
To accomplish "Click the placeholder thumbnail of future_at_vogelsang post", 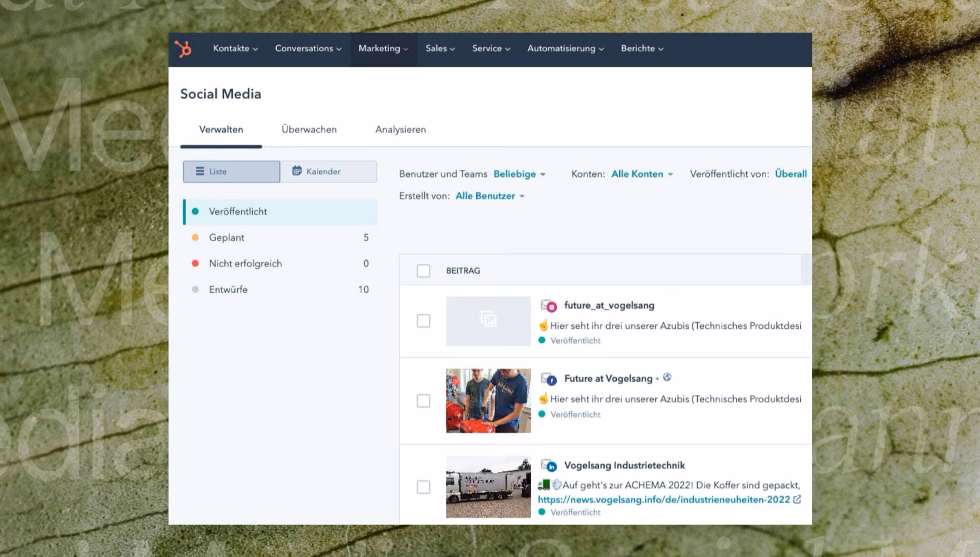I will [x=488, y=321].
